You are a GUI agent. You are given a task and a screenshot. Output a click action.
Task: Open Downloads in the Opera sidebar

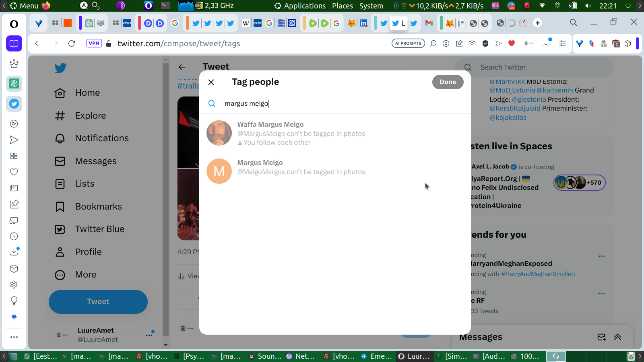click(x=14, y=252)
